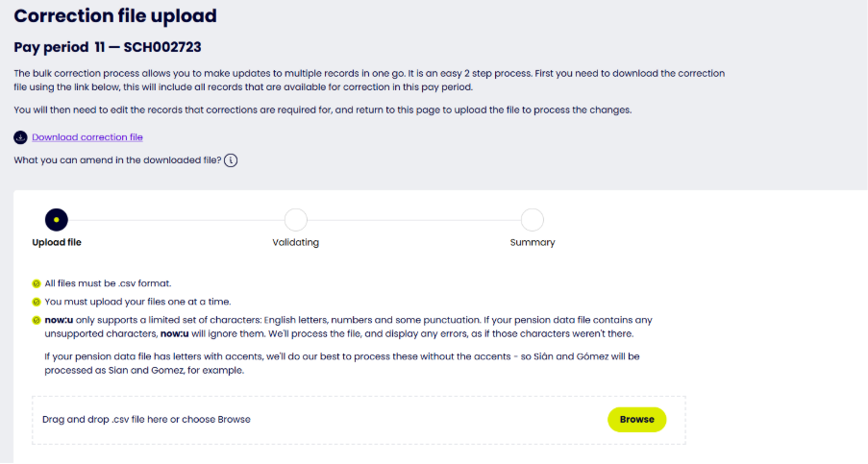Click the Summary step label

click(x=533, y=243)
